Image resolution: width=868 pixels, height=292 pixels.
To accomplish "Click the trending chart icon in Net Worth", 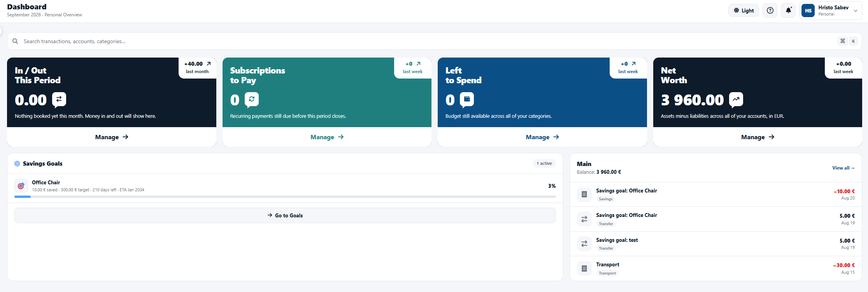I will pos(736,100).
